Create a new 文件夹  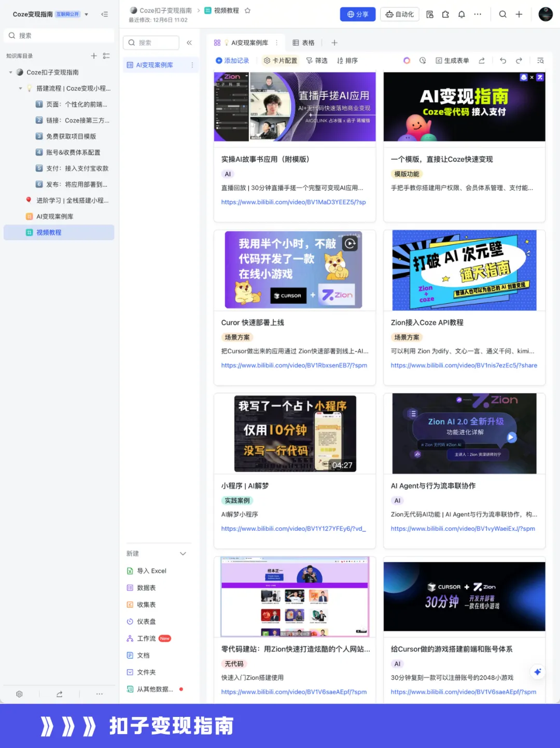pos(142,673)
